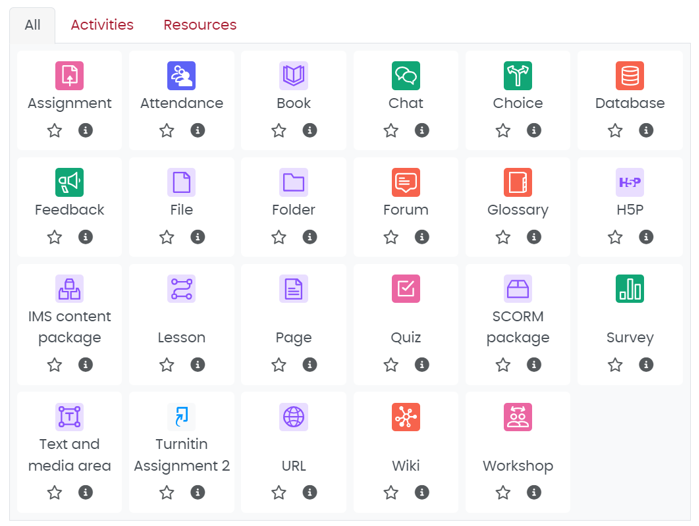Screen dimensions: 699x526
Task: Select the Assignment activity icon
Action: point(69,75)
